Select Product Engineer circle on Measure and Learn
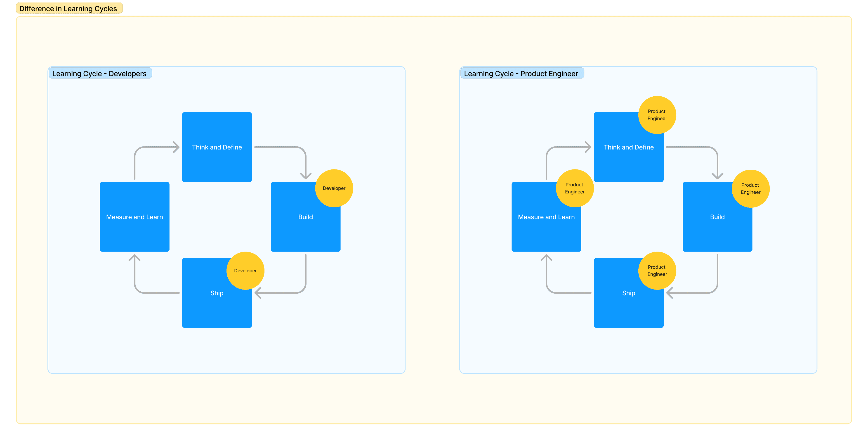 point(575,188)
